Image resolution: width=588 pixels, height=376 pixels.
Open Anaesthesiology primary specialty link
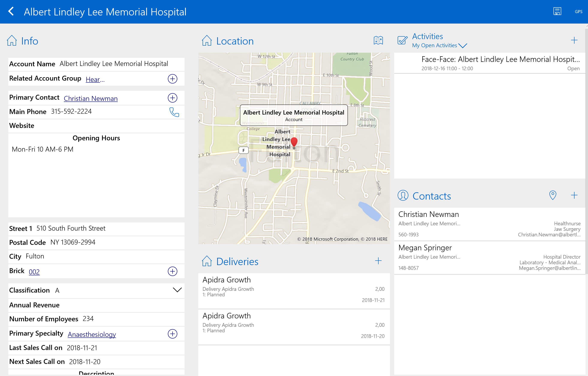tap(92, 334)
